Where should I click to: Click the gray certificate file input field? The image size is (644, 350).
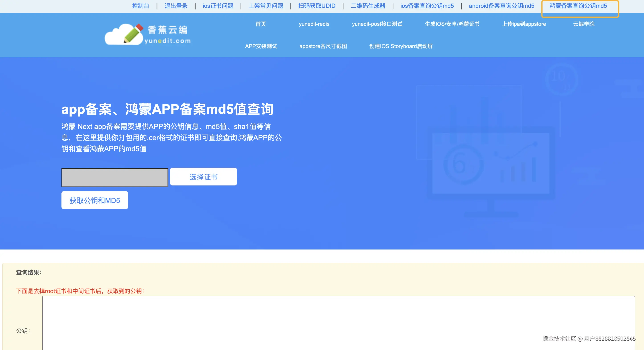tap(115, 177)
